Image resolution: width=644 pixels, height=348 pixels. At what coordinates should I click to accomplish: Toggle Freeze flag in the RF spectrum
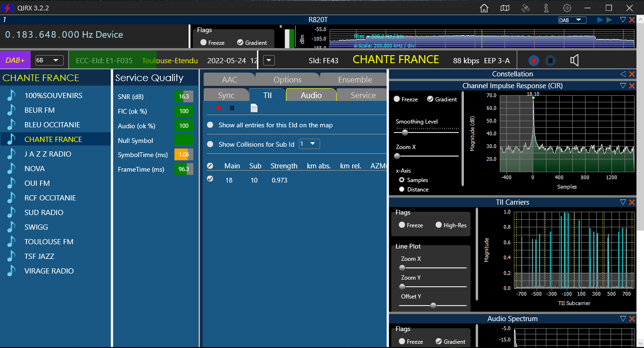(204, 42)
